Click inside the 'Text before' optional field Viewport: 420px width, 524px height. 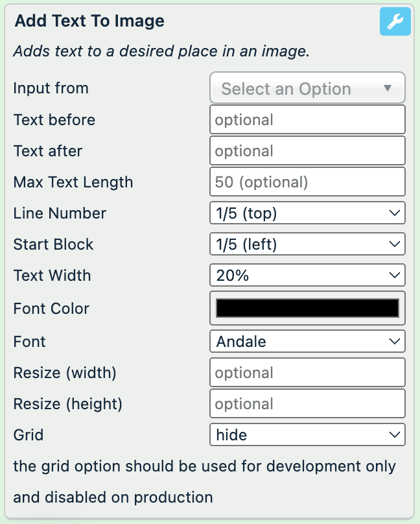point(307,119)
